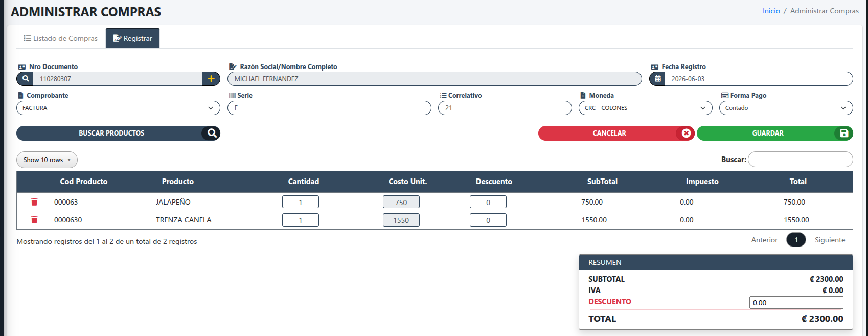868x336 pixels.
Task: Click the save disk icon on Guardar
Action: (x=844, y=133)
